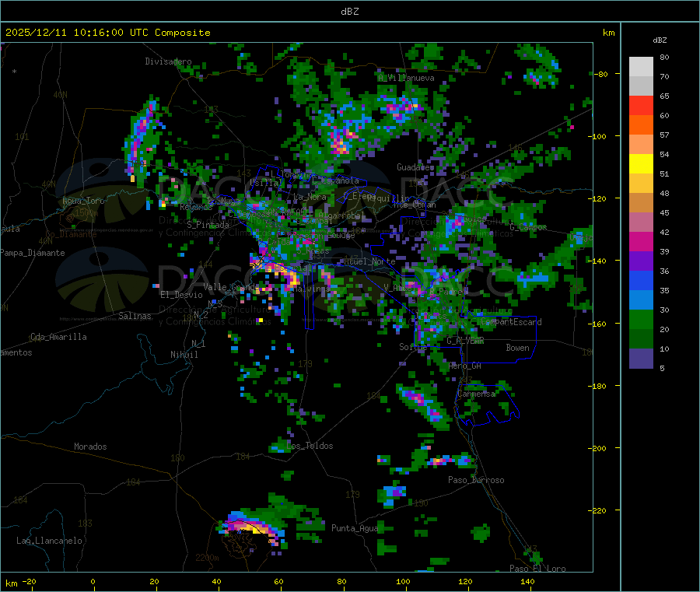Select the Paso_El_Loro label
700x592 pixels.
tap(538, 569)
